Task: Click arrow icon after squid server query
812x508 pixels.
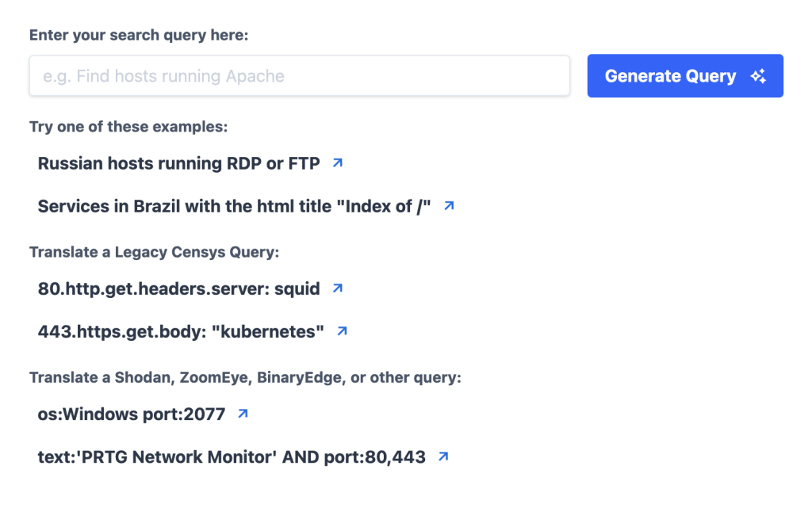Action: click(x=338, y=288)
